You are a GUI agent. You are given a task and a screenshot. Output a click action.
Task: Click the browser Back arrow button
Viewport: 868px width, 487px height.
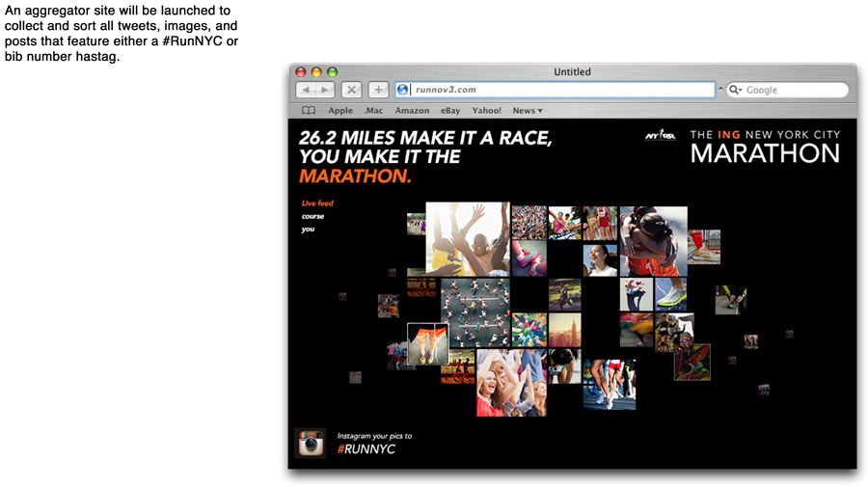pos(306,90)
